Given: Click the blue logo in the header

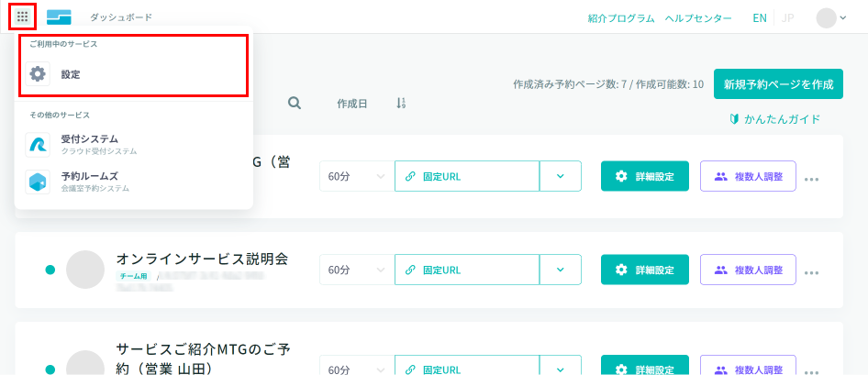Looking at the screenshot, I should pyautogui.click(x=60, y=17).
